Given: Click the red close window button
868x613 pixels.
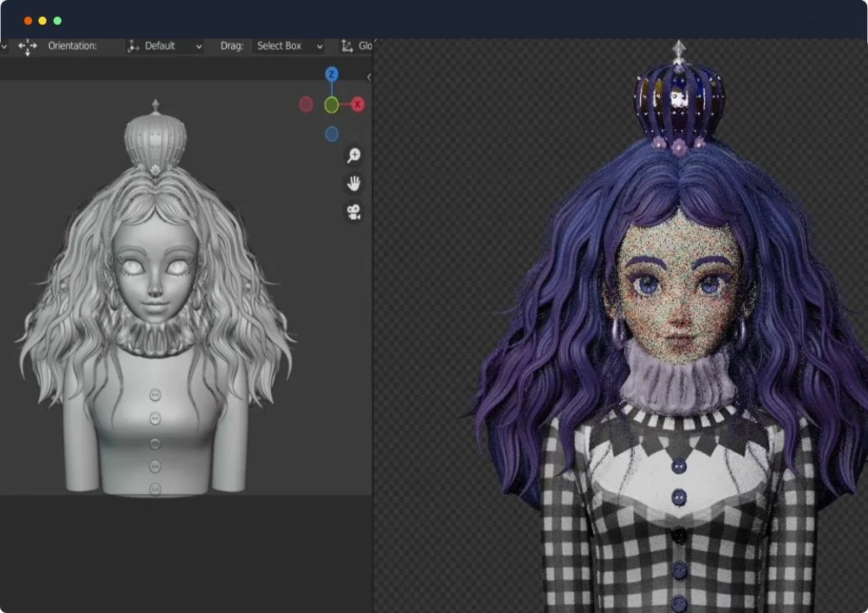Looking at the screenshot, I should [x=28, y=20].
